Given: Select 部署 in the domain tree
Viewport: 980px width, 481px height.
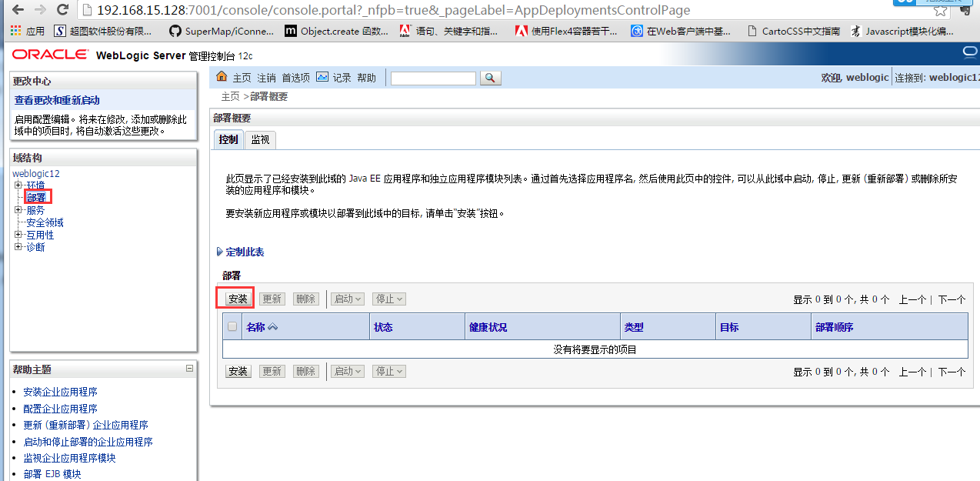Looking at the screenshot, I should 36,198.
